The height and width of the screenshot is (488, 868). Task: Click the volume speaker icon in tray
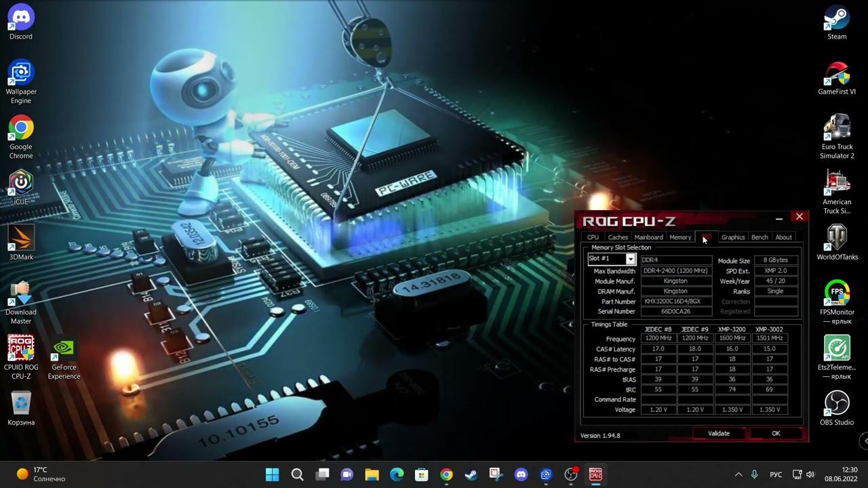click(810, 474)
